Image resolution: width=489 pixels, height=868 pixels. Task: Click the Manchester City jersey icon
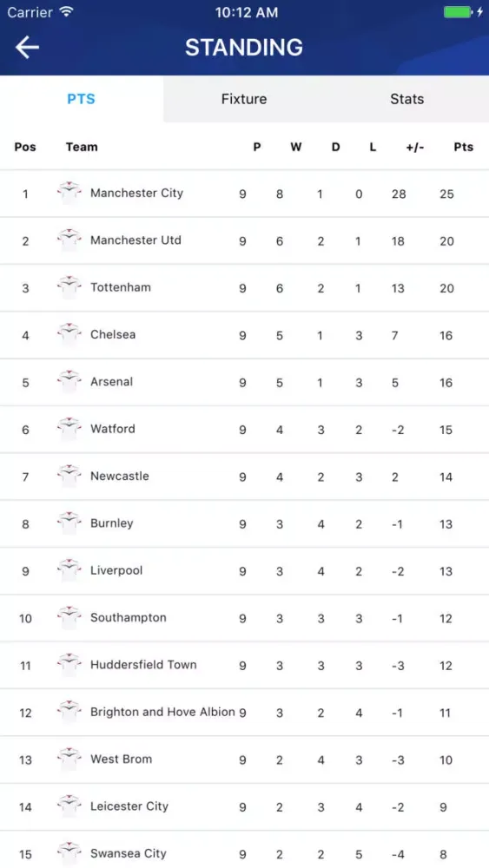coord(69,193)
